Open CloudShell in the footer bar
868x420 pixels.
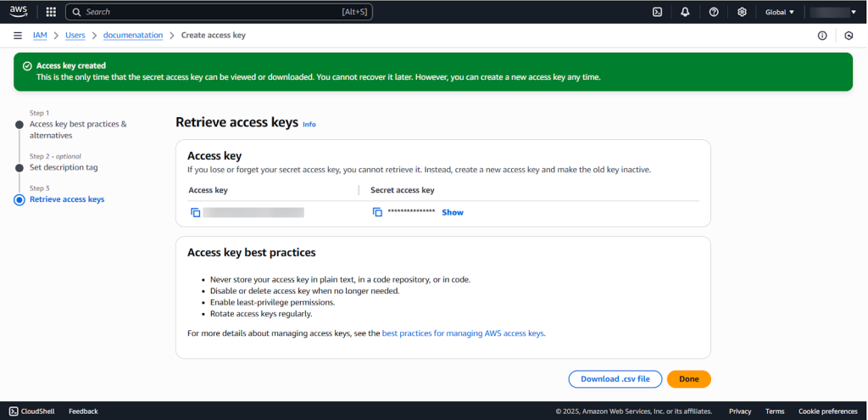point(32,412)
